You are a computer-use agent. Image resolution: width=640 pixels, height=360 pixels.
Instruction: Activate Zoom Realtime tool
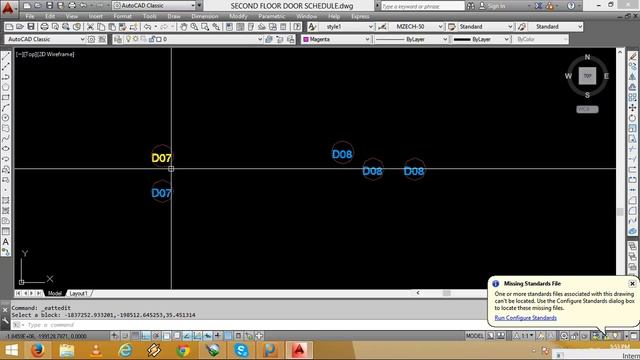(194, 27)
